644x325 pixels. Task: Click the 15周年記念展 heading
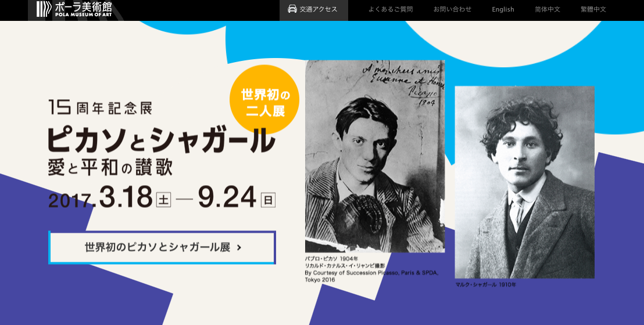101,107
